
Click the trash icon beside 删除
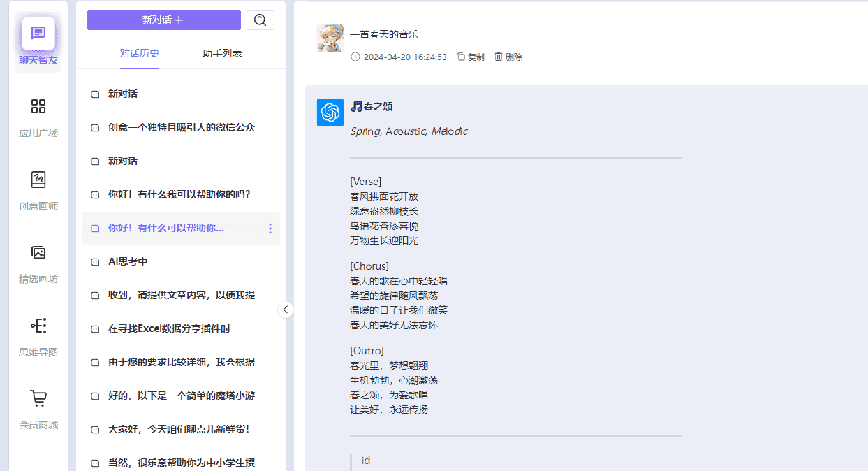coord(497,57)
